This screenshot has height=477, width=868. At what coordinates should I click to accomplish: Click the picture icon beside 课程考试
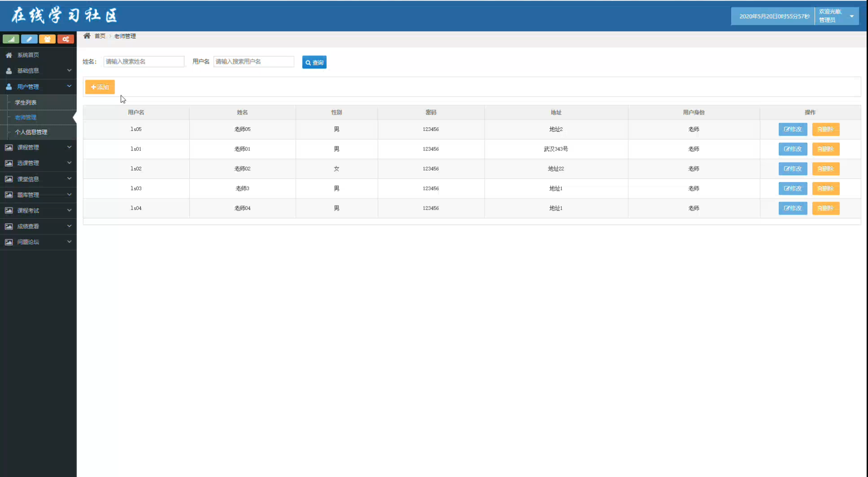click(x=9, y=211)
